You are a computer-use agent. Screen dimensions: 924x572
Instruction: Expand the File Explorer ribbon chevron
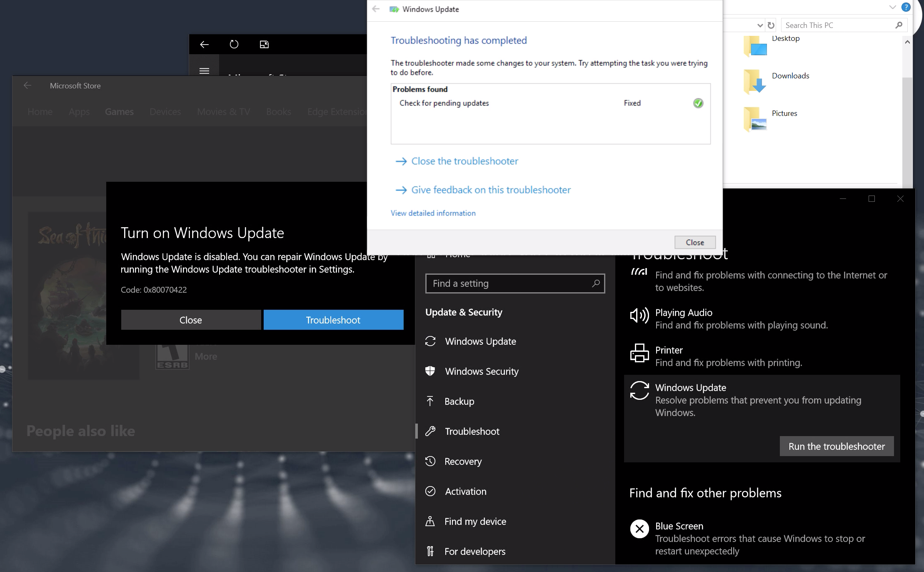[892, 7]
